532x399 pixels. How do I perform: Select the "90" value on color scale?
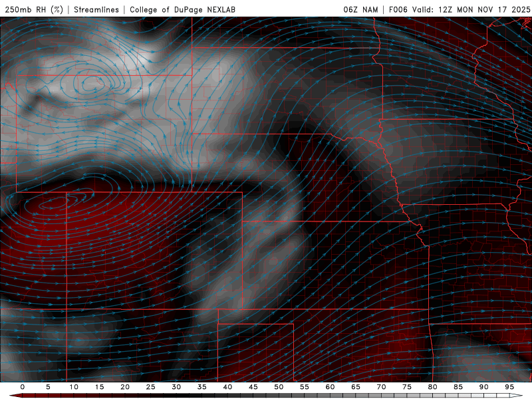pyautogui.click(x=483, y=387)
